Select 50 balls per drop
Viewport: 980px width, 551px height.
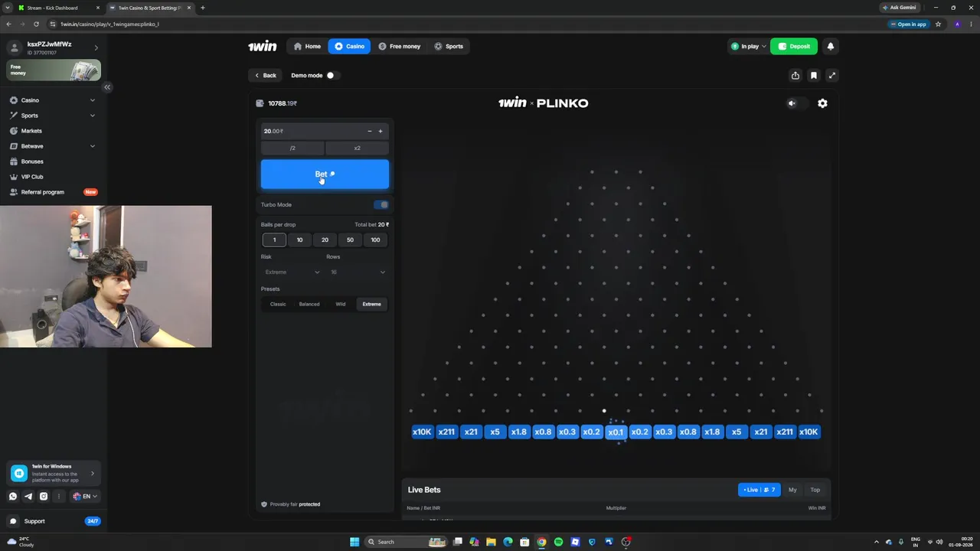pyautogui.click(x=350, y=240)
